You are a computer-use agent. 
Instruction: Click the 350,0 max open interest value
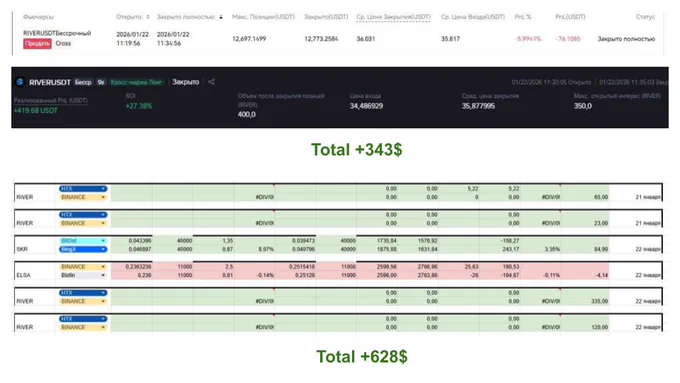pyautogui.click(x=583, y=106)
